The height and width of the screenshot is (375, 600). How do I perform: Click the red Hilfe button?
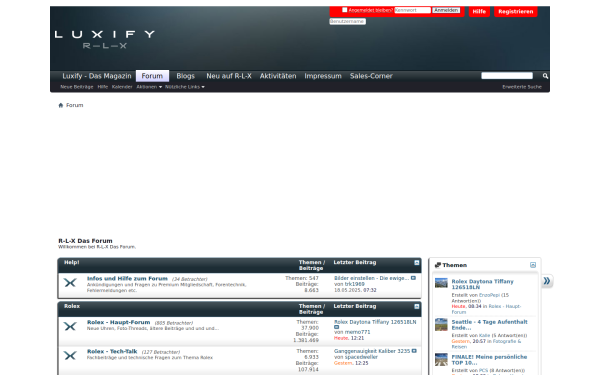point(479,11)
